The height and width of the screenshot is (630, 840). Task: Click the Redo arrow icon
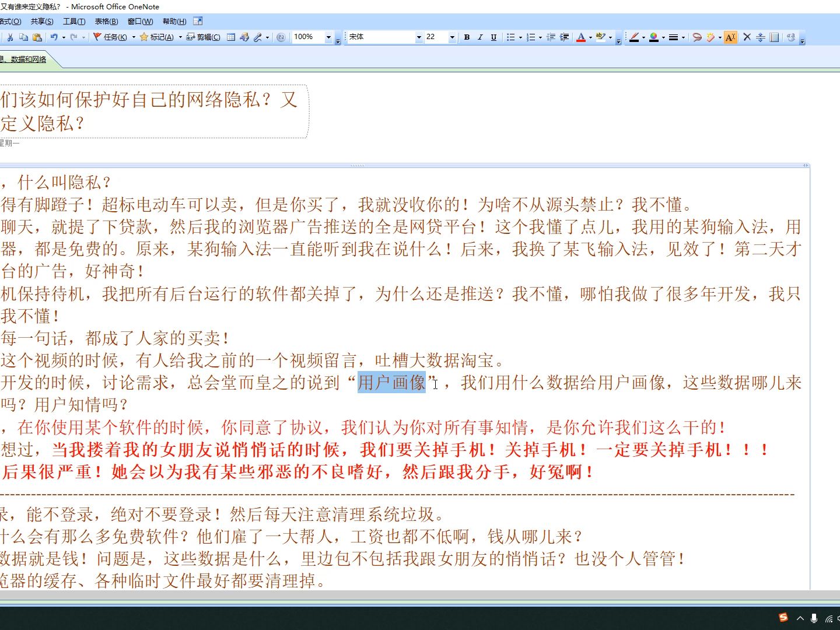point(74,37)
